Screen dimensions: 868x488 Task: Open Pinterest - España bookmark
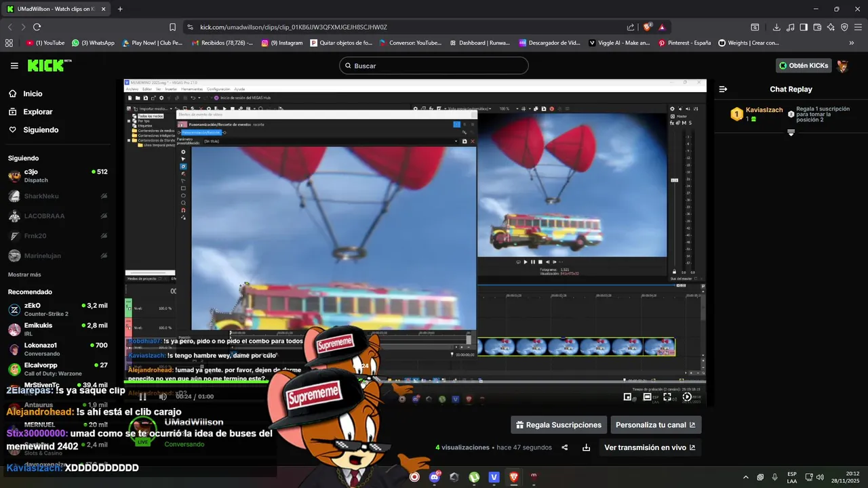coord(684,43)
